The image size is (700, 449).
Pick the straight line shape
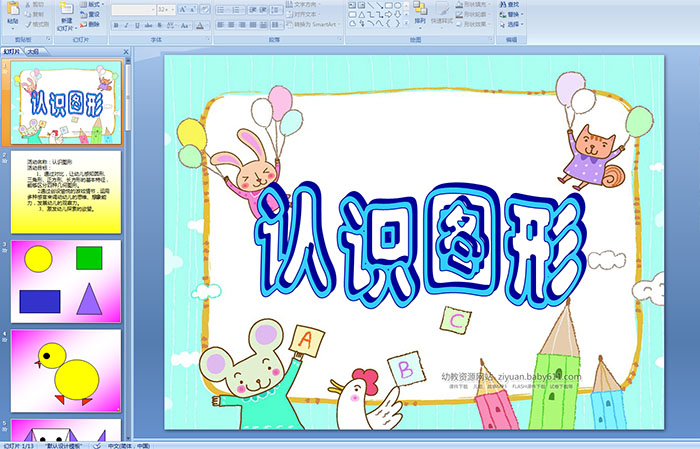point(371,5)
